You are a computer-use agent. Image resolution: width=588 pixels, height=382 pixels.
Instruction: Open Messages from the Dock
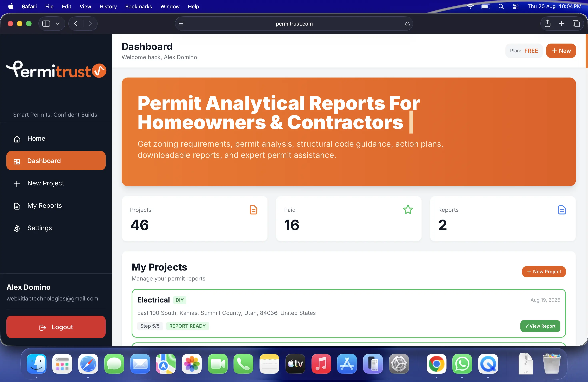(114, 364)
